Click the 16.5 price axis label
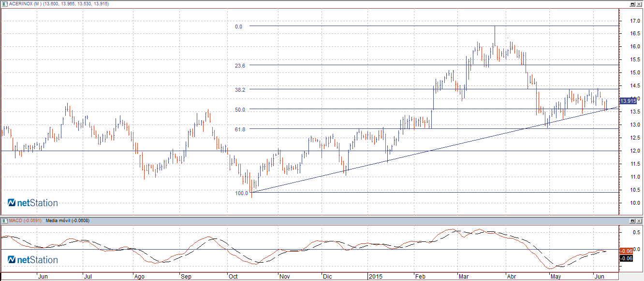 [635, 34]
